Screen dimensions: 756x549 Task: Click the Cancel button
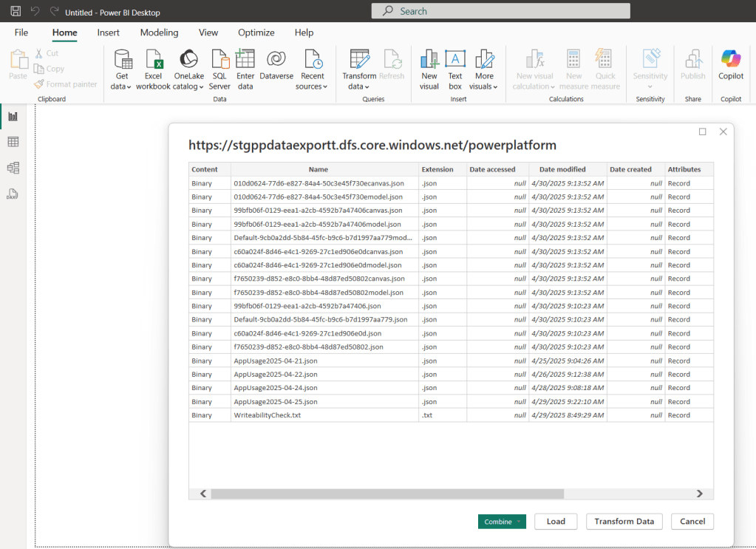point(692,522)
